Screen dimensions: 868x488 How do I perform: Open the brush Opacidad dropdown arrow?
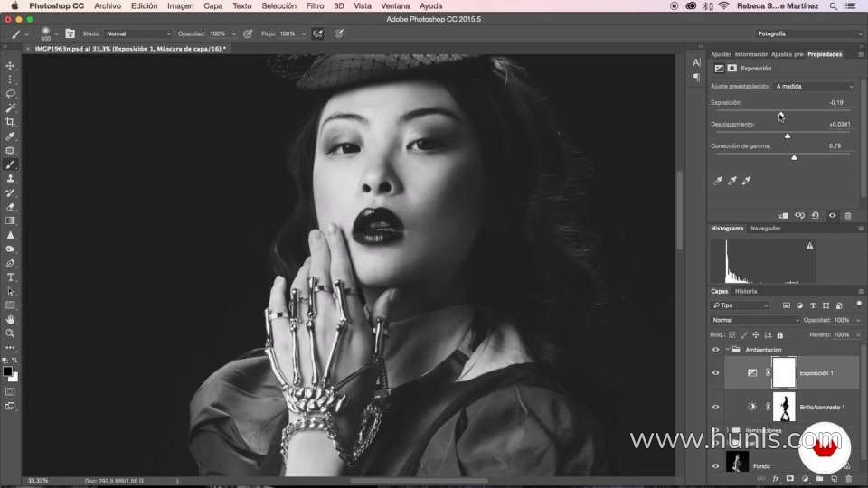click(x=233, y=33)
